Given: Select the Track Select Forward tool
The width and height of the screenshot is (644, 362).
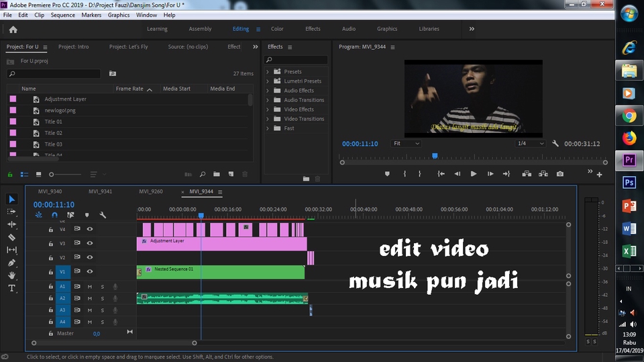Looking at the screenshot, I should point(11,212).
